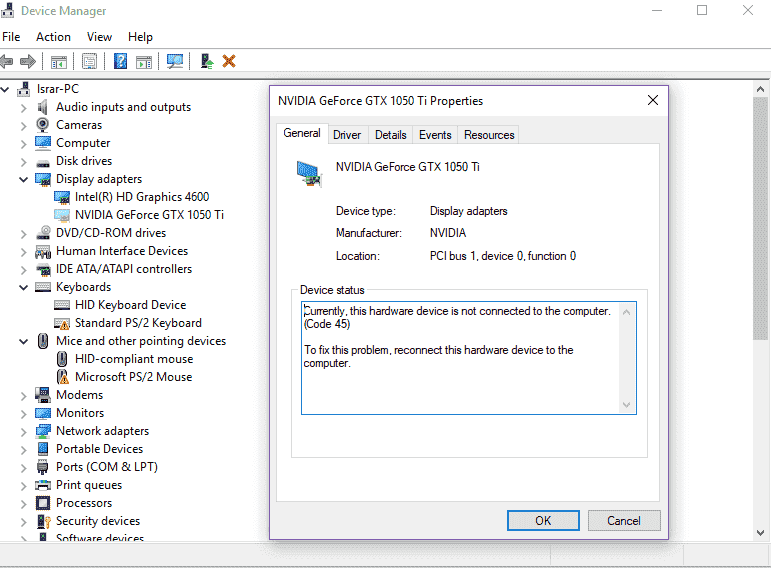Select HID Keyboard Device tree item
The width and height of the screenshot is (771, 568).
coord(130,305)
